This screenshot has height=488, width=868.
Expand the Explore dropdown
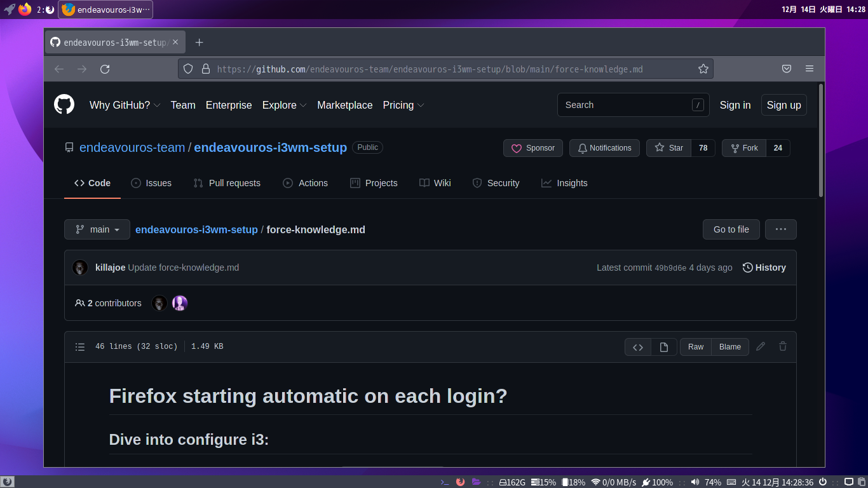285,105
